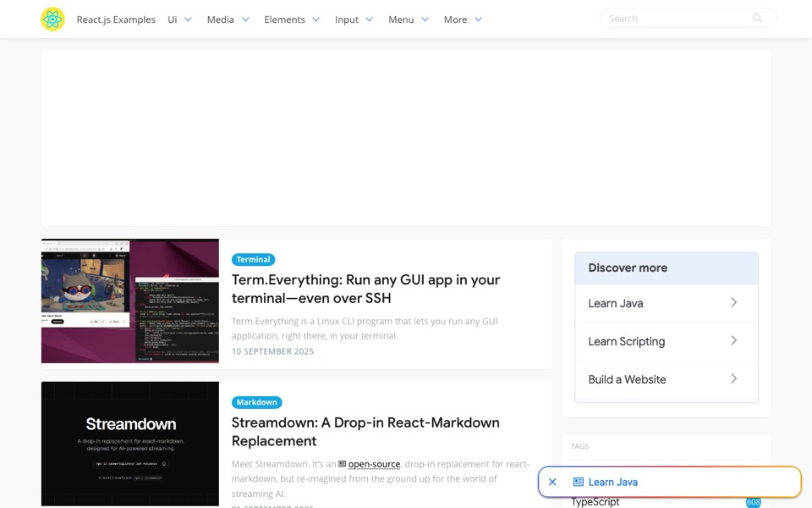Expand the Menu dropdown chevron
812x508 pixels.
[425, 19]
